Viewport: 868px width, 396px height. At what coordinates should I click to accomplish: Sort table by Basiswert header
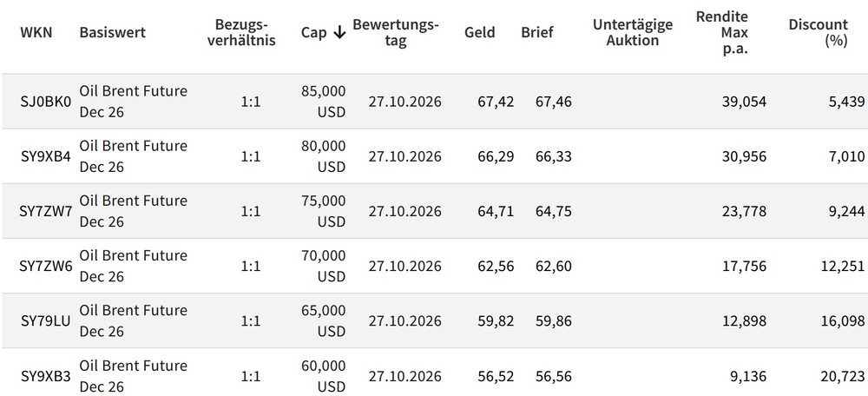[112, 33]
